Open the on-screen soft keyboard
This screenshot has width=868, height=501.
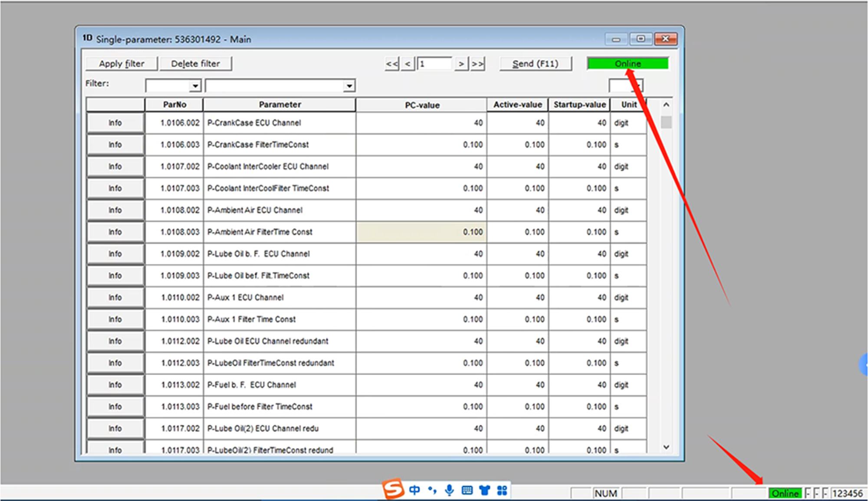[467, 490]
